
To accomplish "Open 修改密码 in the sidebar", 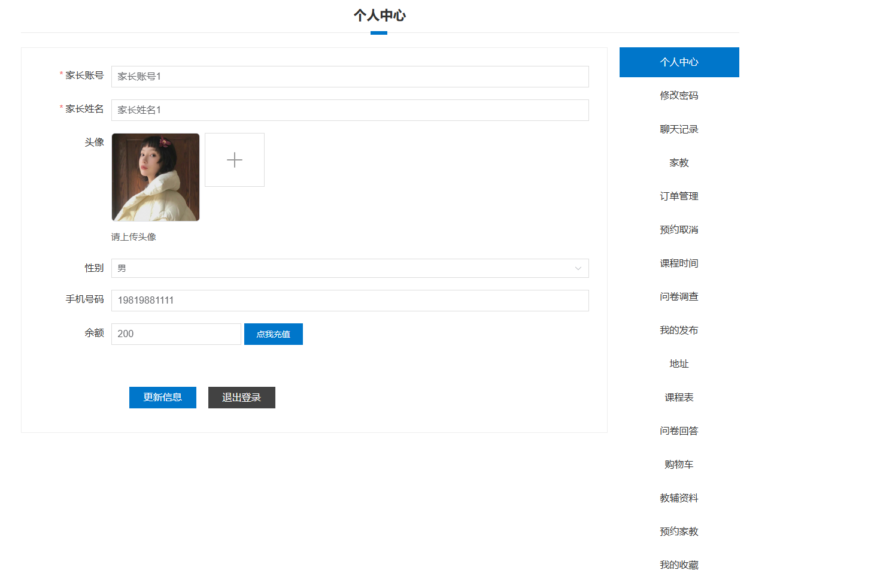I will (x=679, y=96).
